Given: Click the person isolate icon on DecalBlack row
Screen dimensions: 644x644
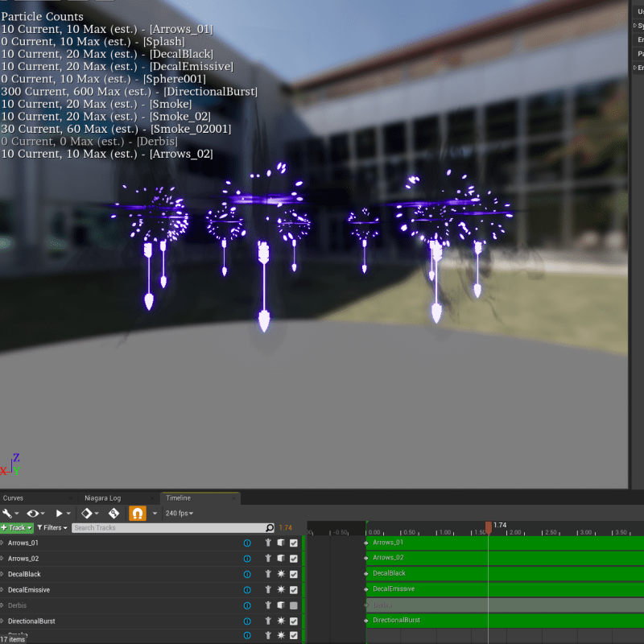Looking at the screenshot, I should [x=268, y=574].
